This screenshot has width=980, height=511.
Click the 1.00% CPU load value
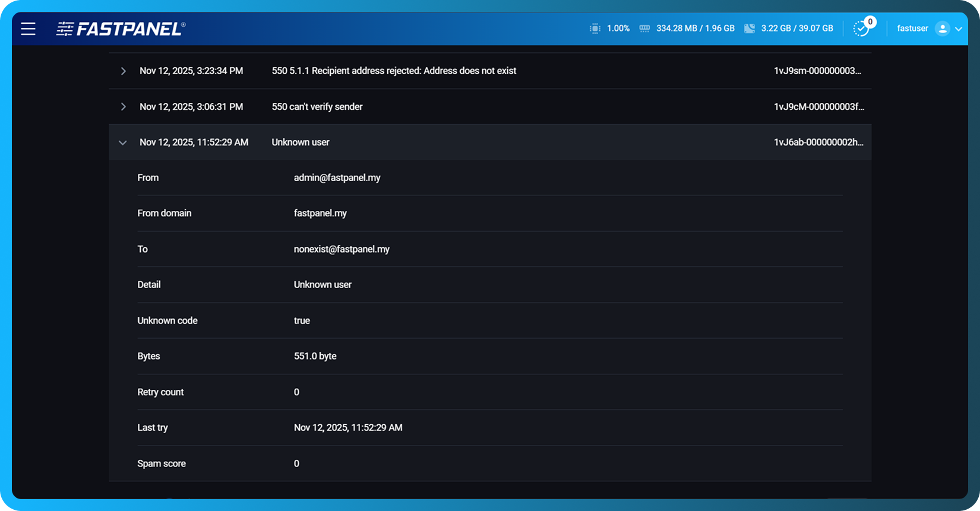pyautogui.click(x=618, y=29)
